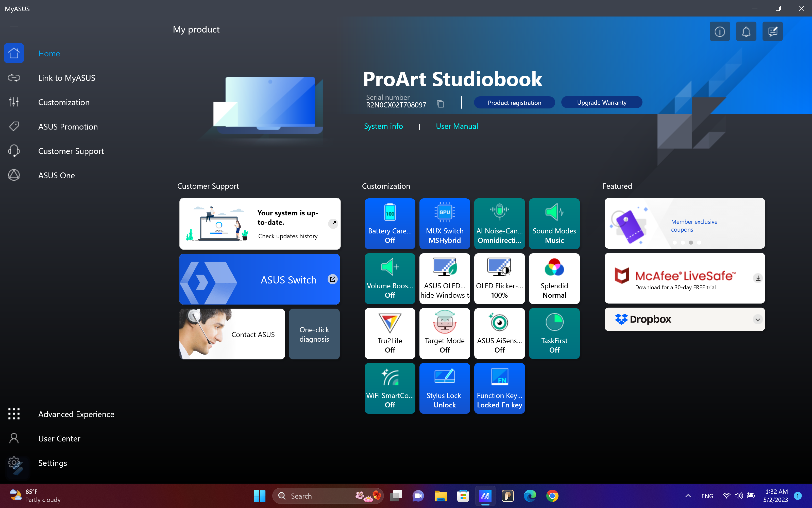
Task: Toggle the ASUS AiSense tile currently Off
Action: coord(499,333)
